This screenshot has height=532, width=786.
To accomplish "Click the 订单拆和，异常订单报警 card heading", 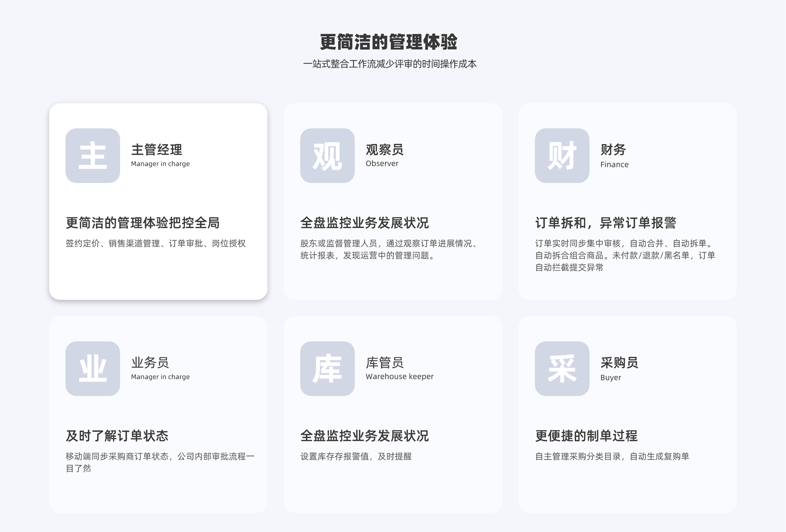I will point(605,223).
